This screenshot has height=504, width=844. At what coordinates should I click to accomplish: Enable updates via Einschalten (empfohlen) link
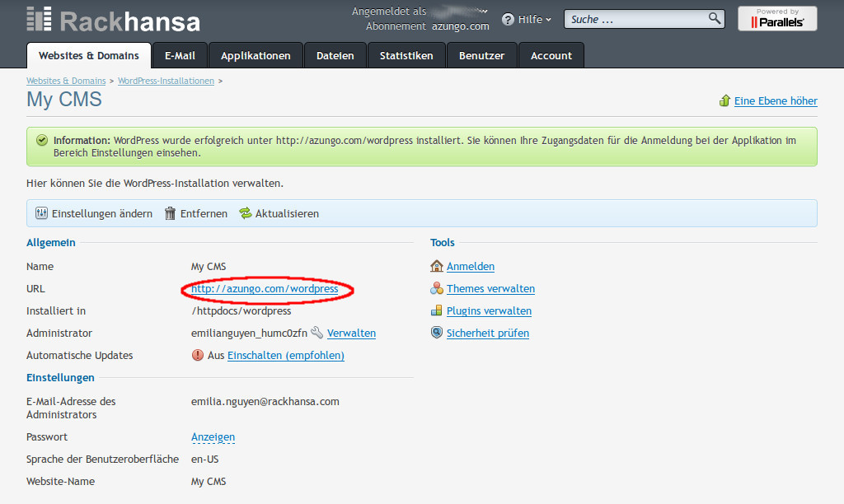click(x=286, y=355)
